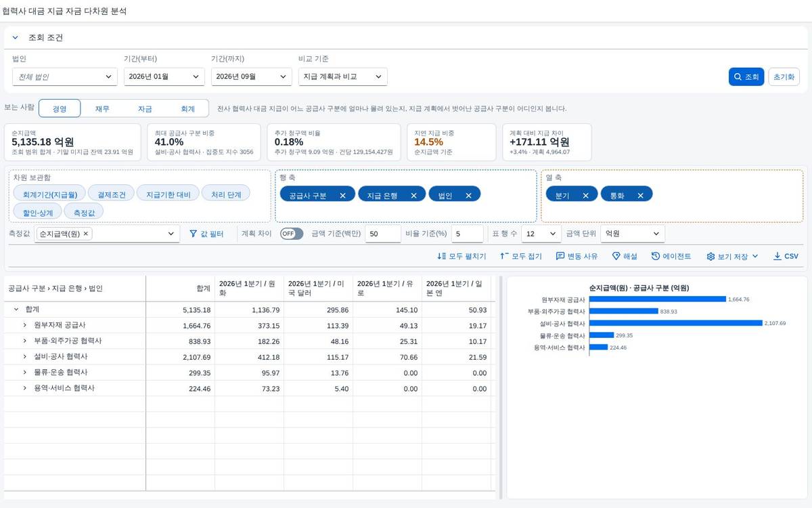This screenshot has width=812, height=508.
Task: Remove 분기 from column axis
Action: coord(585,196)
